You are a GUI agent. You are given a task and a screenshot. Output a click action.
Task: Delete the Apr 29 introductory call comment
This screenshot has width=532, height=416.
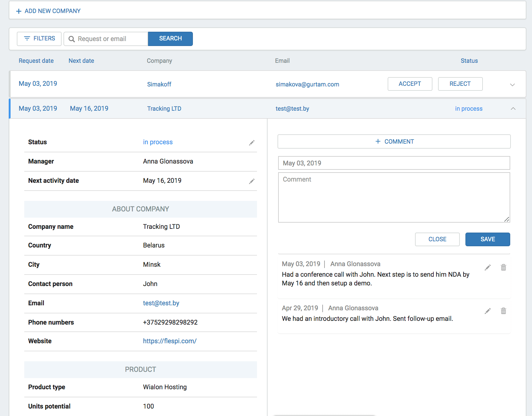tap(503, 311)
